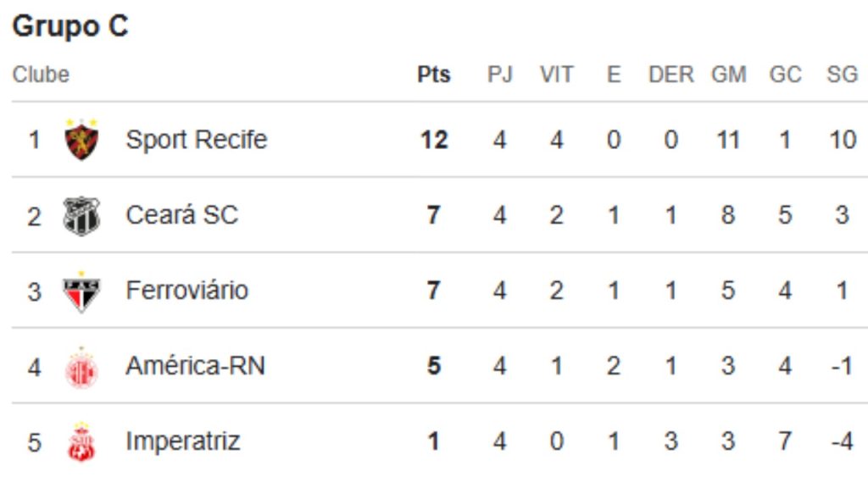Open the Sport Recife team link

[196, 140]
